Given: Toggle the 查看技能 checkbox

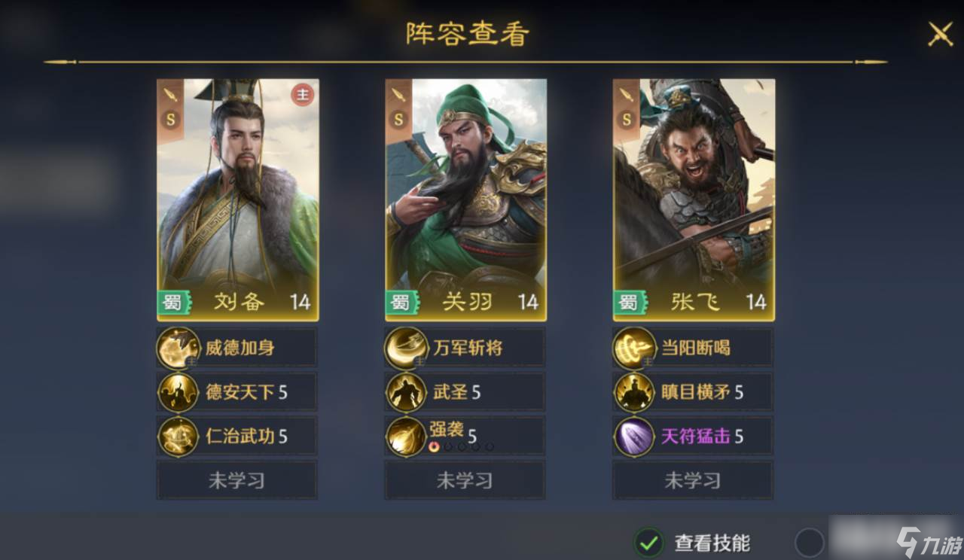Looking at the screenshot, I should tap(648, 542).
